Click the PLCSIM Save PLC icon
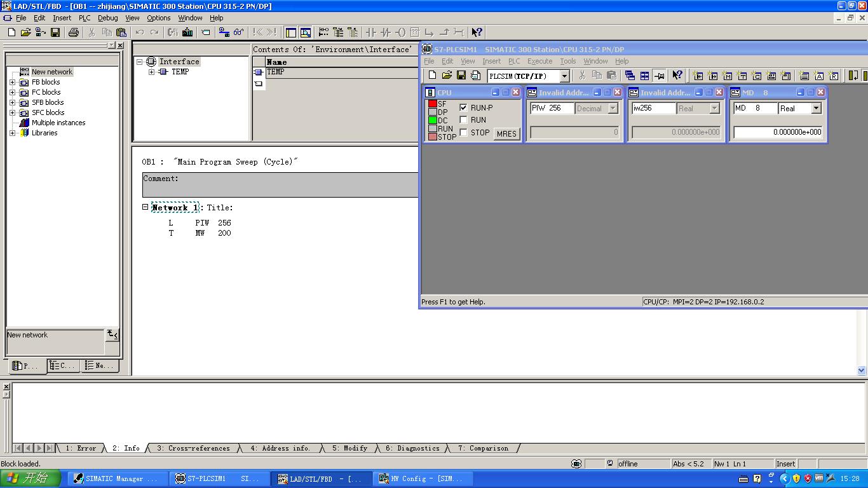Image resolution: width=868 pixels, height=488 pixels. point(461,76)
